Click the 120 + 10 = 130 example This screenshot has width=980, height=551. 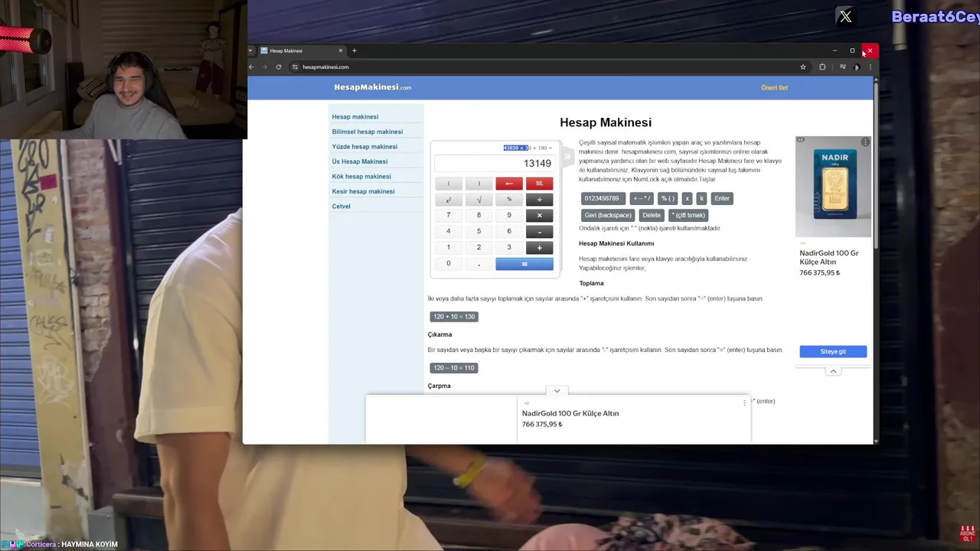tap(454, 317)
